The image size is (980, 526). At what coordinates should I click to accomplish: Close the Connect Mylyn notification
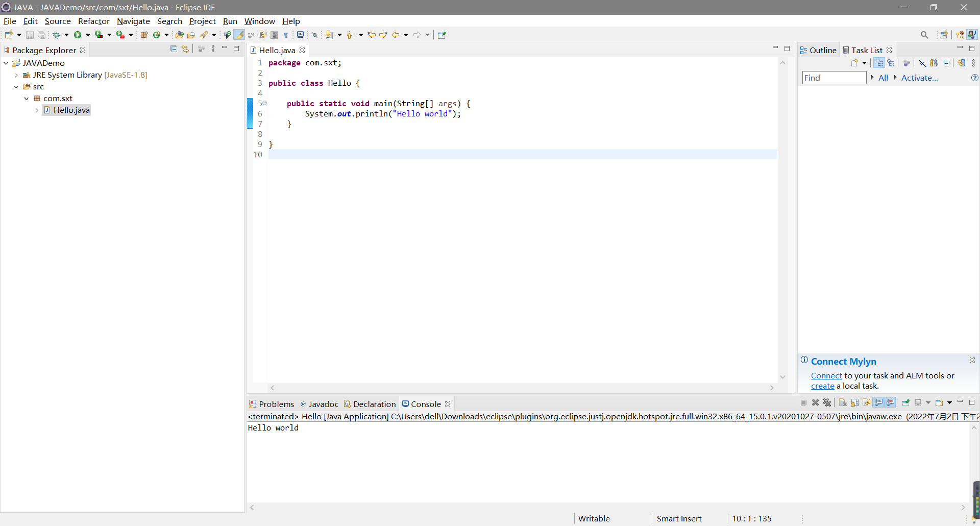(x=972, y=360)
